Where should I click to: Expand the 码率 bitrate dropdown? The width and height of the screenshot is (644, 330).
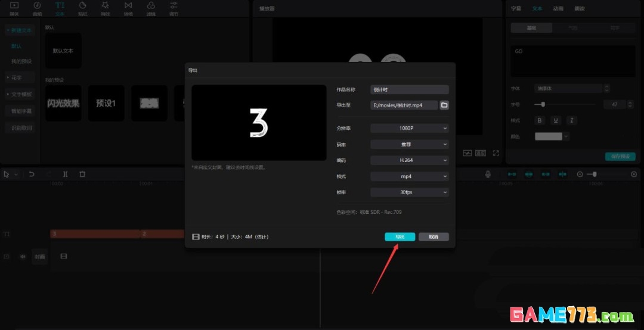tap(409, 144)
